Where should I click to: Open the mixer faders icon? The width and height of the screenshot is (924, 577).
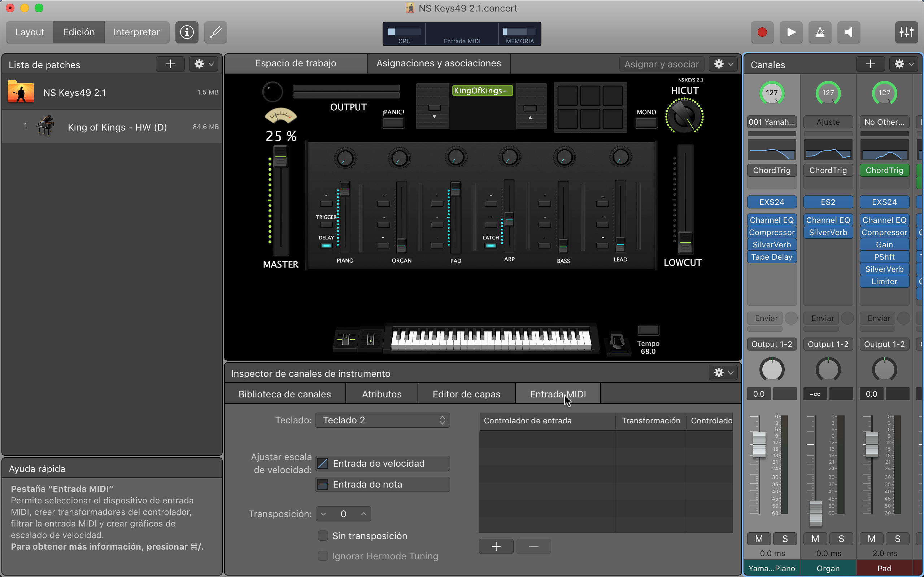pos(906,32)
